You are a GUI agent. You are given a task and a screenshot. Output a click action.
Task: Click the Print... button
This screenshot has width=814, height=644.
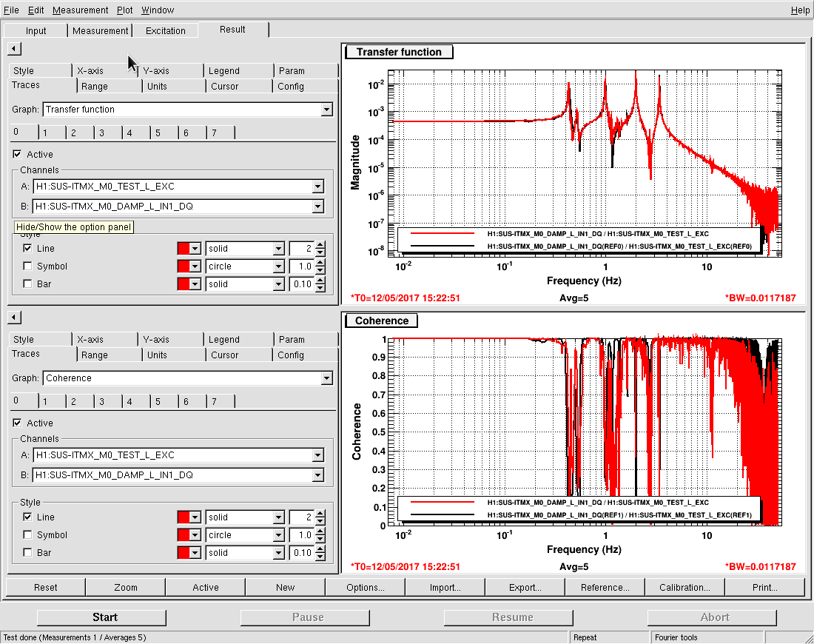pyautogui.click(x=764, y=587)
